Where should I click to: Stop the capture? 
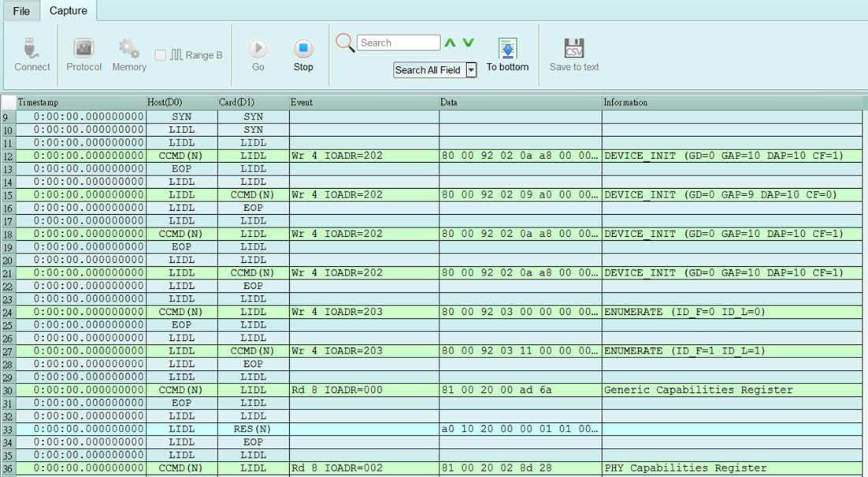pyautogui.click(x=302, y=49)
